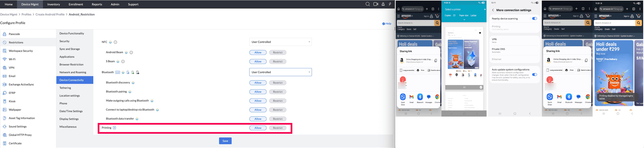Screen dimensions: 644x148
Task: Open the Inventory tab
Action: coord(53,4)
